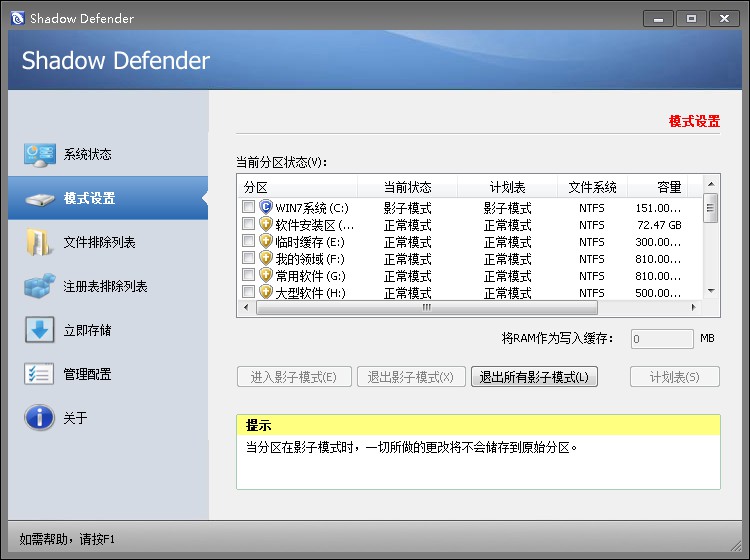
Task: Click the 关于 info icon
Action: coord(39,418)
